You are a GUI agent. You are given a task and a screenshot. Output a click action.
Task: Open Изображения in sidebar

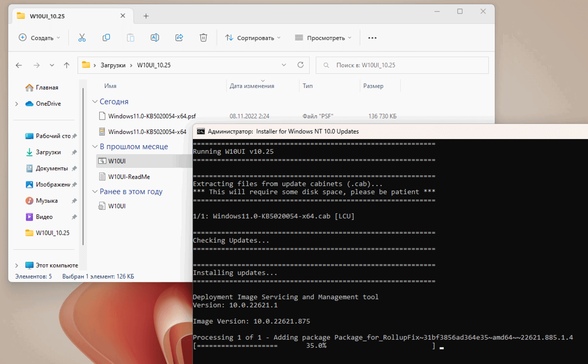[48, 184]
